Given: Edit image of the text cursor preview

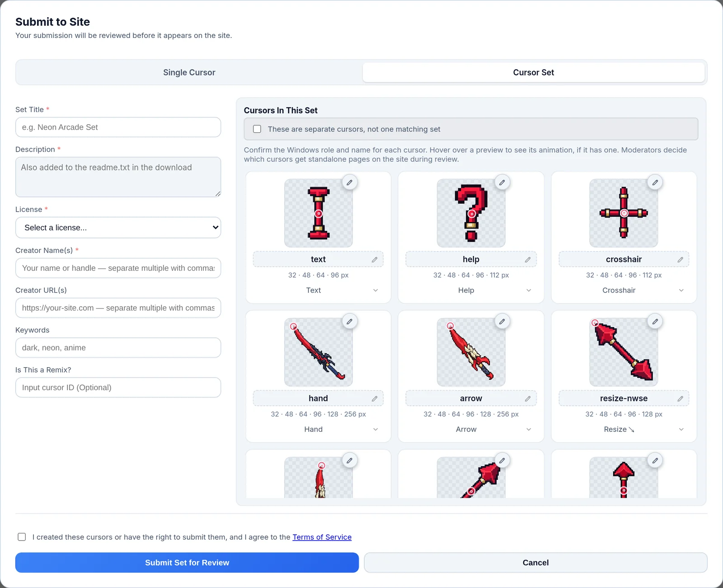Looking at the screenshot, I should coord(349,182).
